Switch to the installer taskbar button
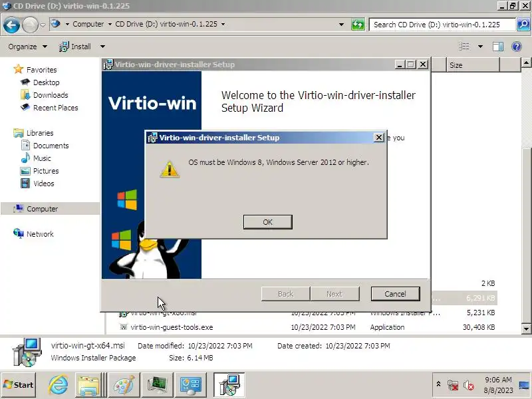 point(229,385)
